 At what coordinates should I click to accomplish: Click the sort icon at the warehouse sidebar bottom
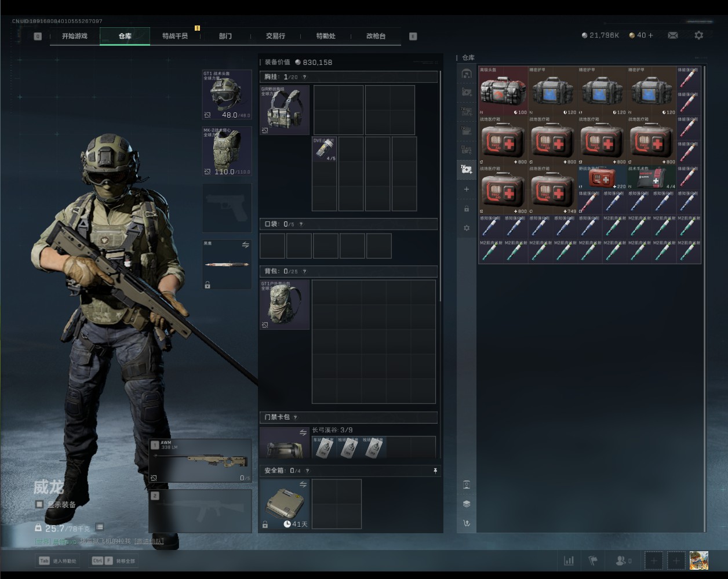[x=467, y=523]
